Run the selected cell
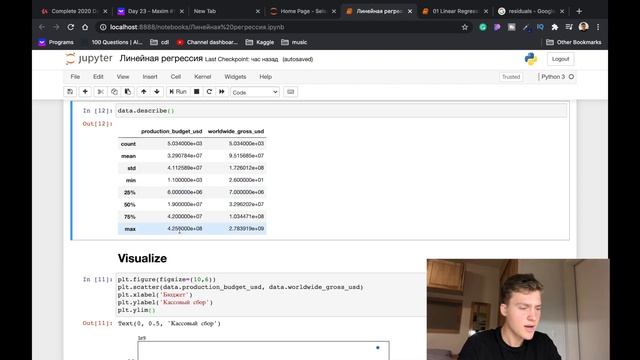This screenshot has width=640, height=360. pos(178,92)
